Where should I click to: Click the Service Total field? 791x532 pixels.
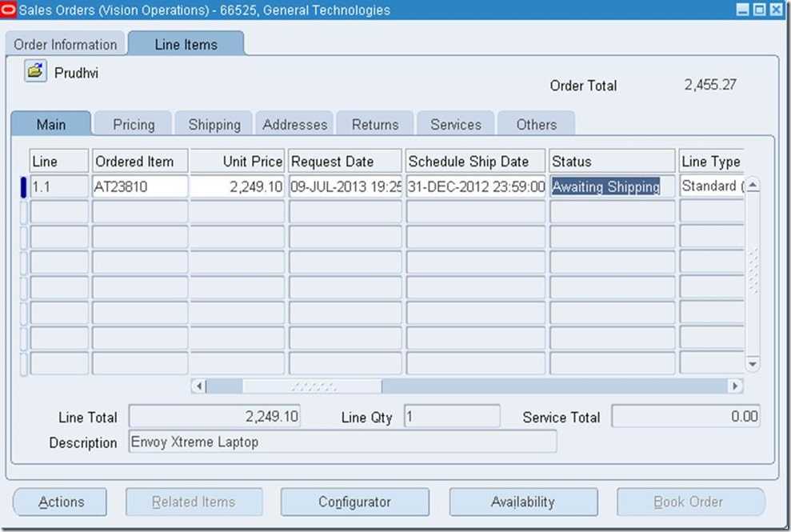(685, 417)
